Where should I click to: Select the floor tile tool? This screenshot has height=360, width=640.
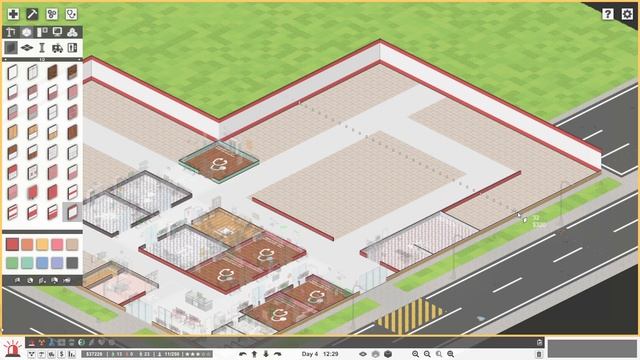click(27, 48)
